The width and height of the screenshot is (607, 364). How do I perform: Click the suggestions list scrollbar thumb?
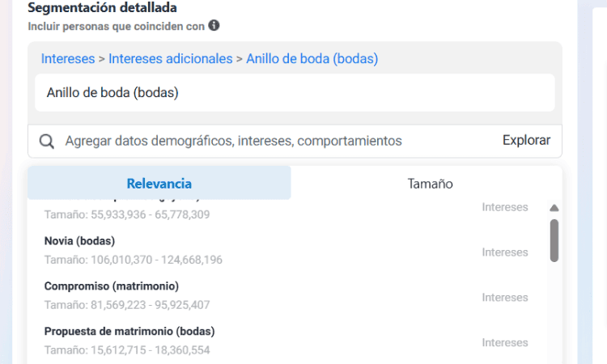pos(554,240)
